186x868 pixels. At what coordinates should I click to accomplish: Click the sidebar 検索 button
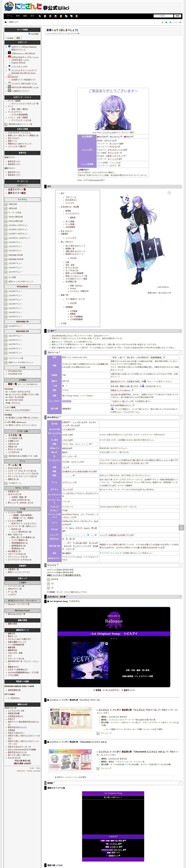point(18,38)
